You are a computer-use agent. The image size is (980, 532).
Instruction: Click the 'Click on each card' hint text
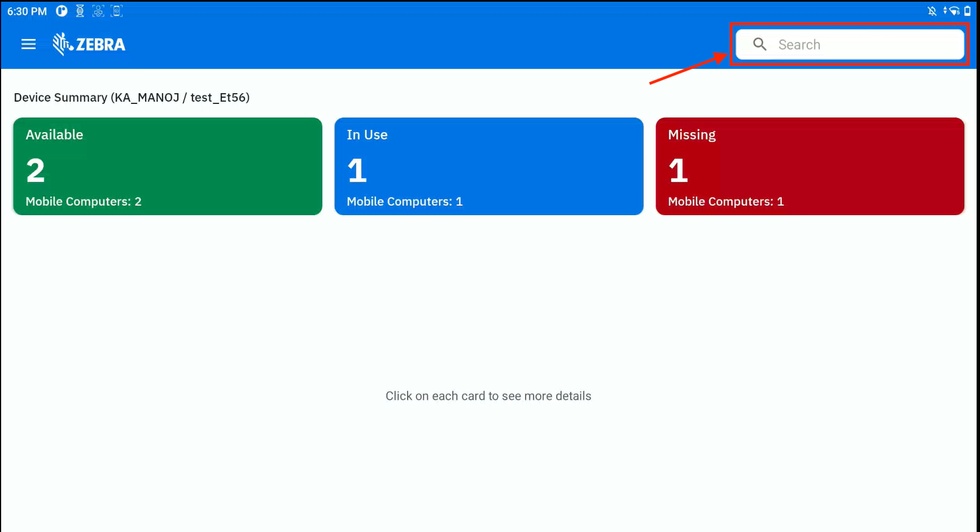click(488, 396)
